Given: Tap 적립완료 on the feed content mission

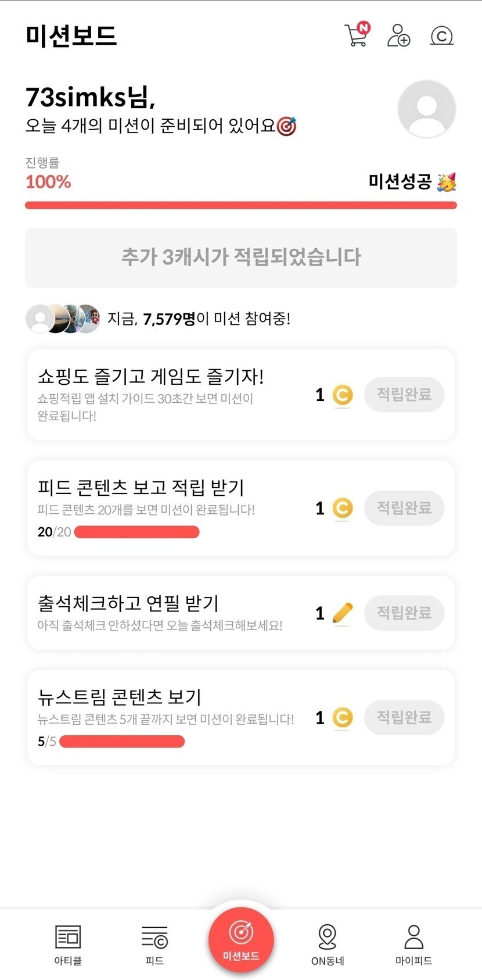Looking at the screenshot, I should (404, 508).
